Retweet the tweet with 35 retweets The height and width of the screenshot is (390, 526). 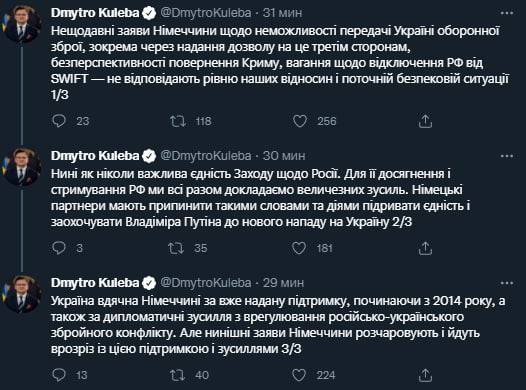[176, 248]
